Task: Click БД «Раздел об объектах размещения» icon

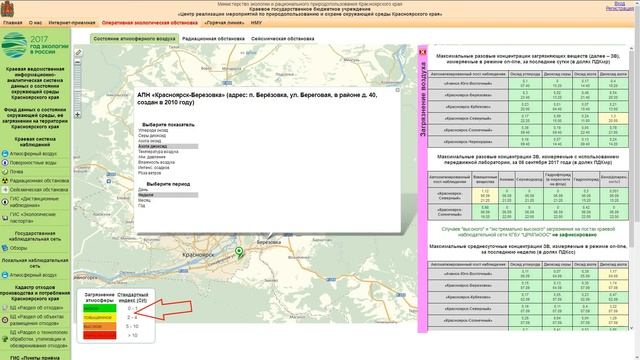Action: click(5, 320)
